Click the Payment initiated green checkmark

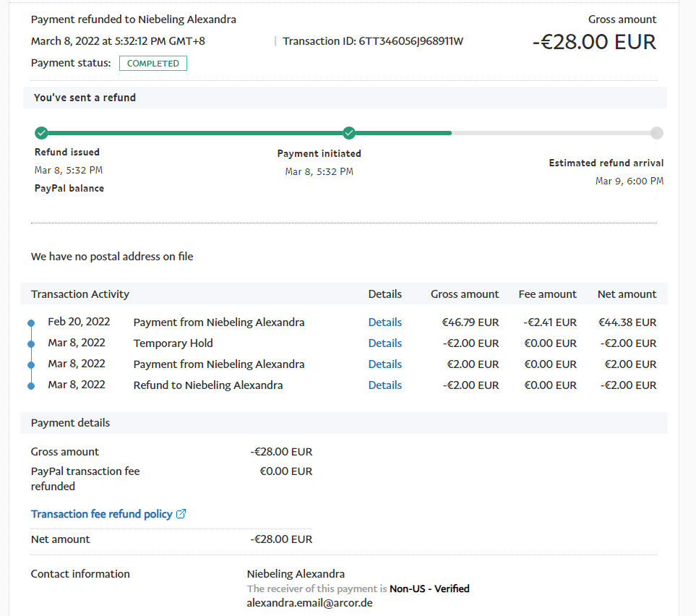point(349,132)
